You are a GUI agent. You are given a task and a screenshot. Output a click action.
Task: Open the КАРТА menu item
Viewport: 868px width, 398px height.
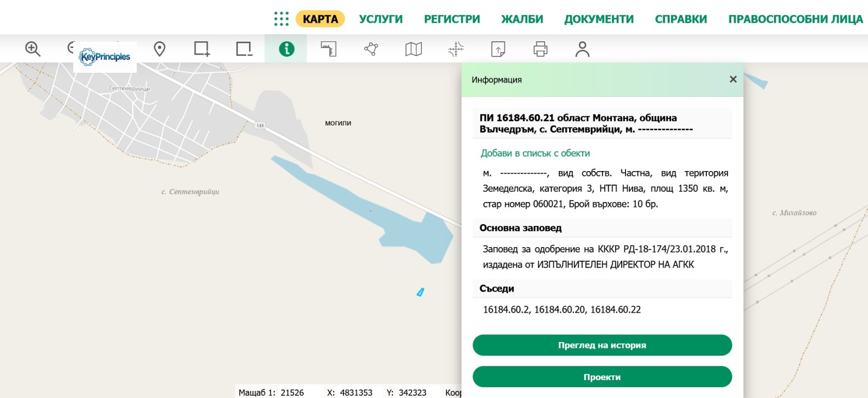pyautogui.click(x=320, y=19)
